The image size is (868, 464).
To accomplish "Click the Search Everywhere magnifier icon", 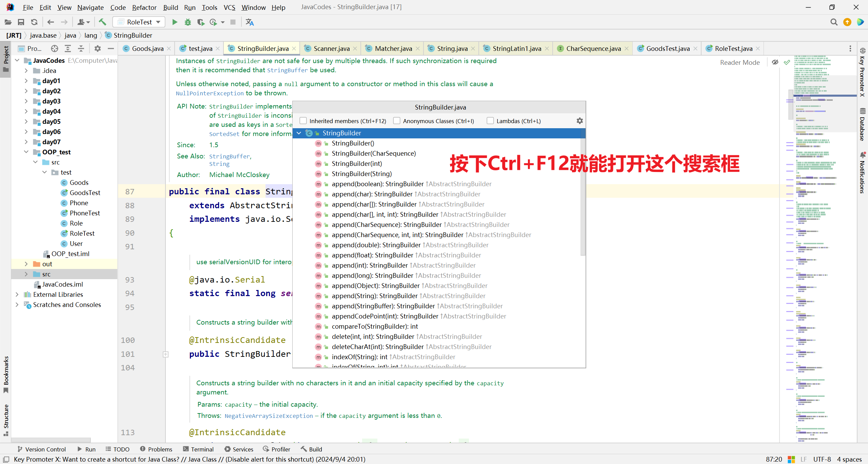I will pyautogui.click(x=834, y=22).
